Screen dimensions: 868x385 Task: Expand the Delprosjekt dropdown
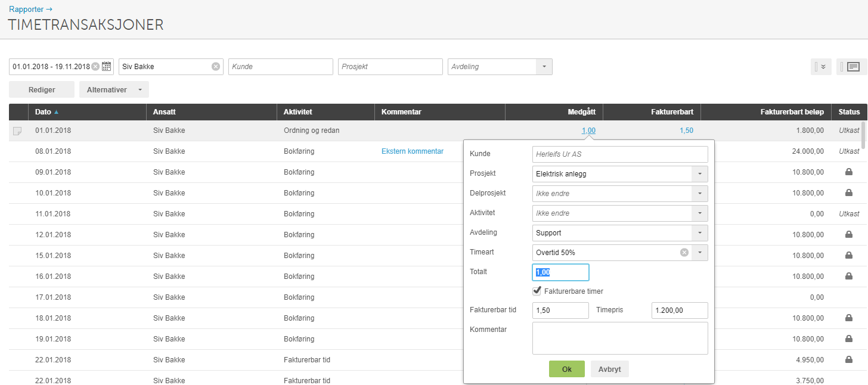[700, 194]
